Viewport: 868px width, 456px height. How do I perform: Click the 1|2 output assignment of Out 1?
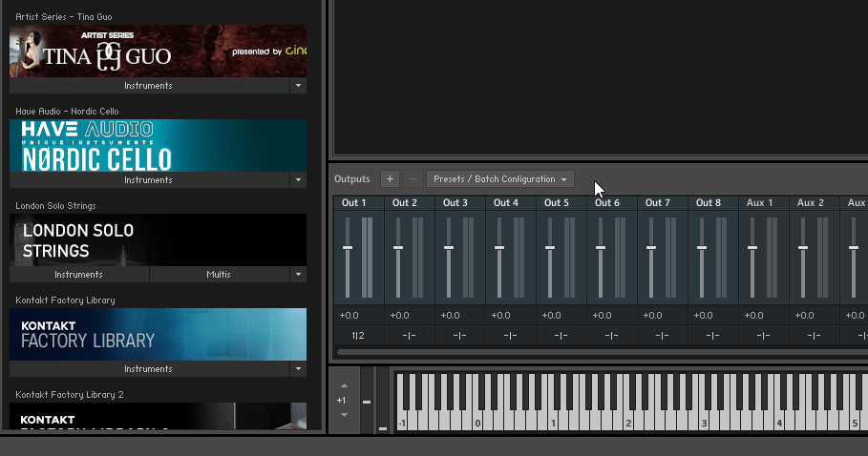click(357, 335)
